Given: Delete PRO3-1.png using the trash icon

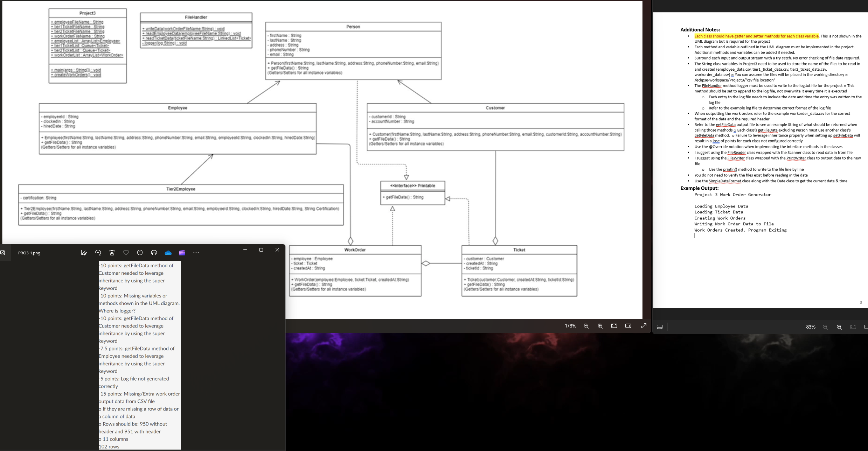Looking at the screenshot, I should pos(112,253).
